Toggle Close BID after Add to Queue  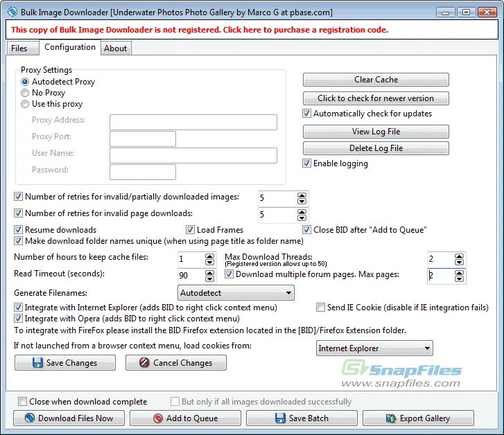click(x=306, y=230)
